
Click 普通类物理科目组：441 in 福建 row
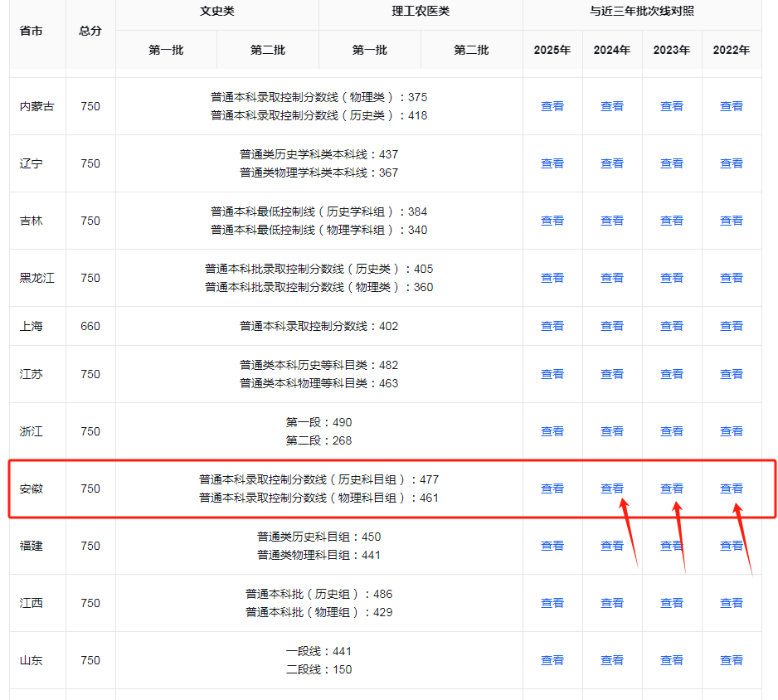coord(319,555)
